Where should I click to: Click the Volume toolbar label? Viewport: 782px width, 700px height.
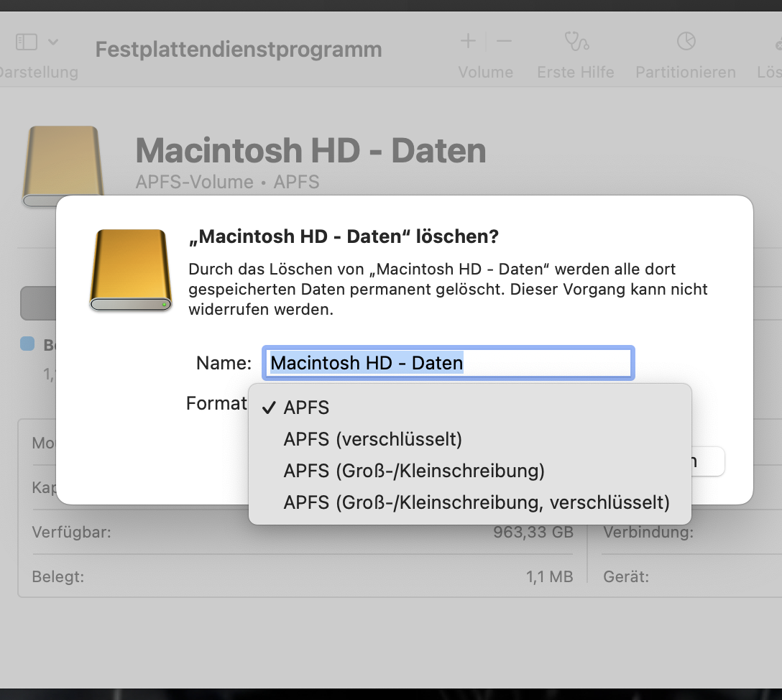486,73
